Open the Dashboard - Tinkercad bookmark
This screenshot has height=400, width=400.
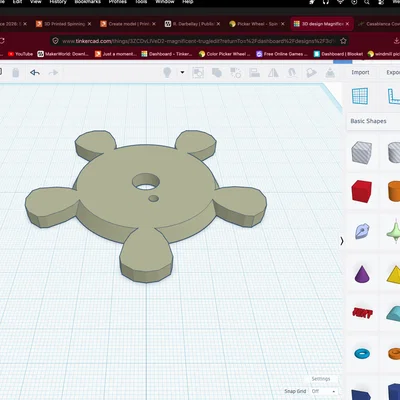[167, 54]
